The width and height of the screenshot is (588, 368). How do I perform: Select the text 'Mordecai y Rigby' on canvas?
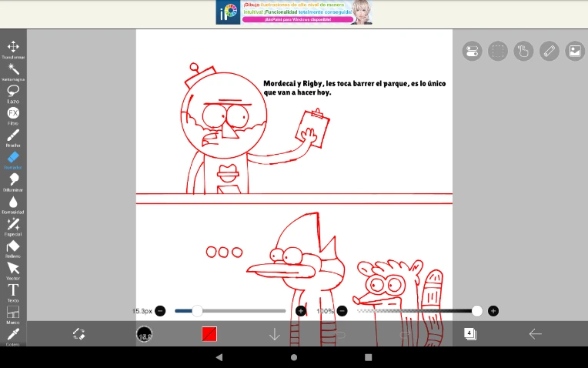coord(293,84)
